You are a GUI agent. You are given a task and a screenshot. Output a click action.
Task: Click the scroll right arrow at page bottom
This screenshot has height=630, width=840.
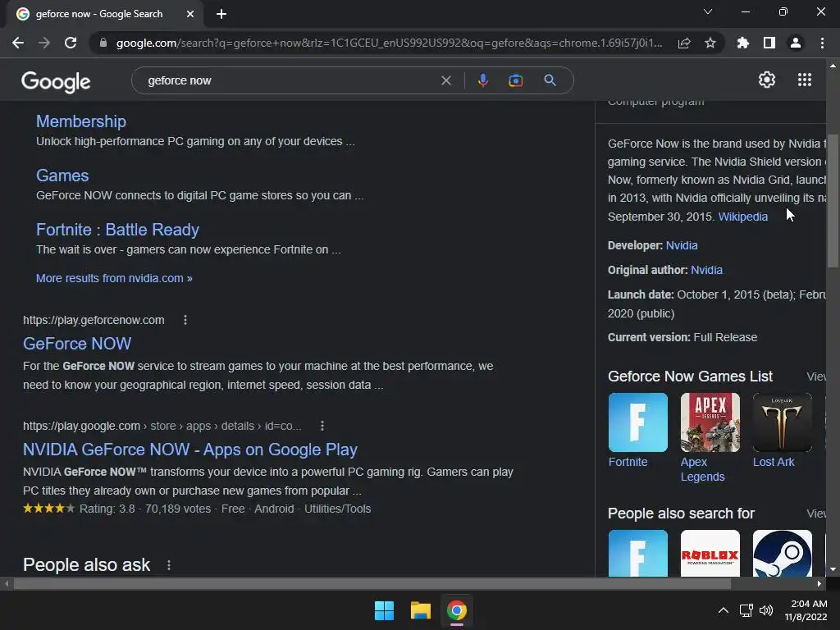tap(819, 584)
